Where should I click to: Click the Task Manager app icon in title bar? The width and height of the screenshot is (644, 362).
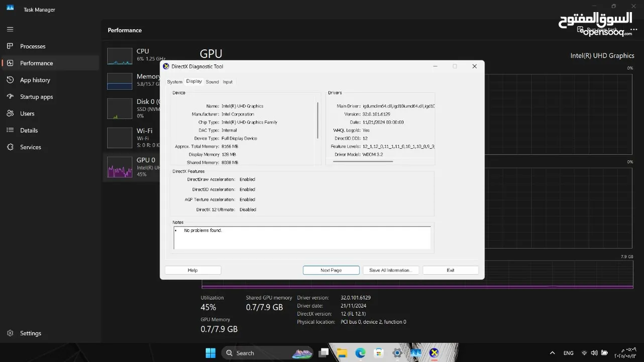pyautogui.click(x=10, y=9)
